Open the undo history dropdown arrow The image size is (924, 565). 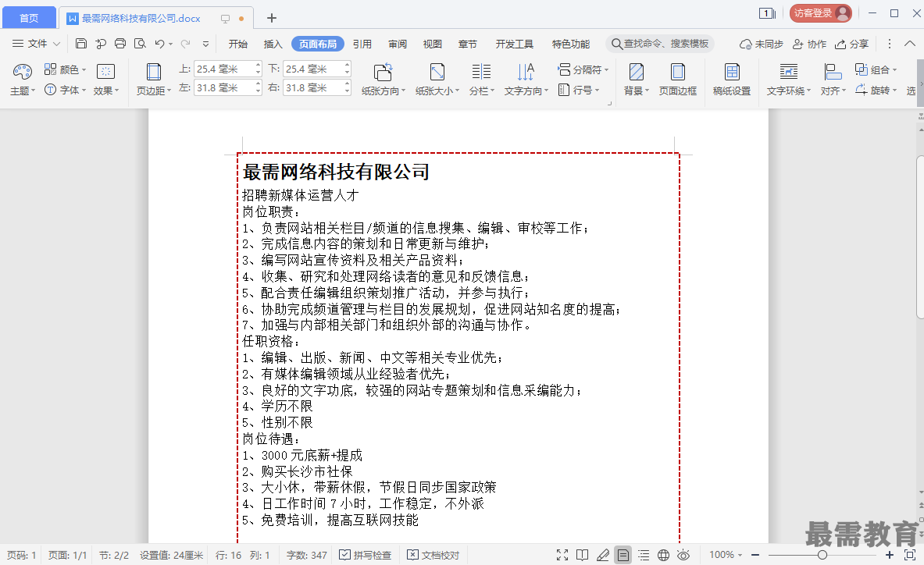click(x=171, y=44)
